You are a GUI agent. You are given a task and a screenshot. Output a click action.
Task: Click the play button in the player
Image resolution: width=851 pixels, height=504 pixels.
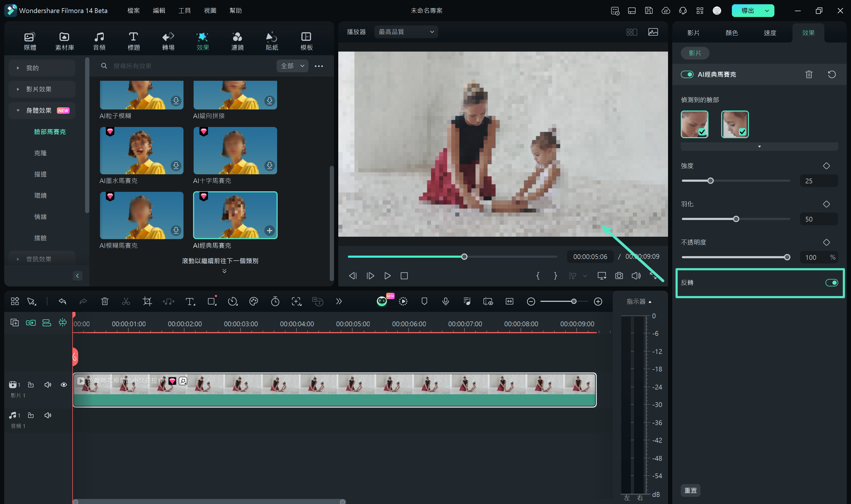click(387, 276)
